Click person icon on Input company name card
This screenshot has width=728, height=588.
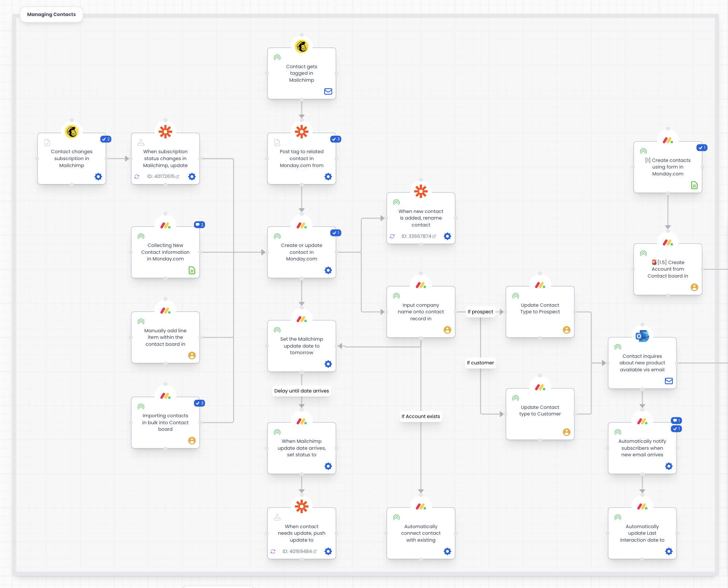click(448, 330)
